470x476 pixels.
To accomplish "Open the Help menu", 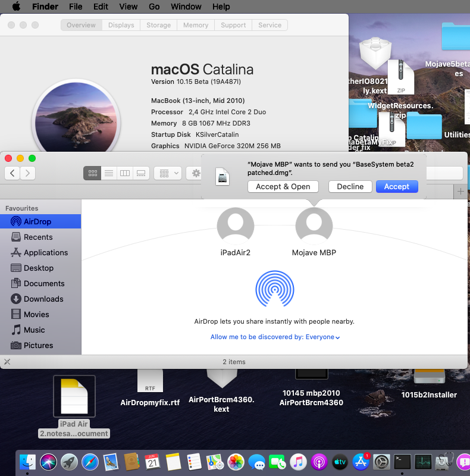I will (221, 7).
